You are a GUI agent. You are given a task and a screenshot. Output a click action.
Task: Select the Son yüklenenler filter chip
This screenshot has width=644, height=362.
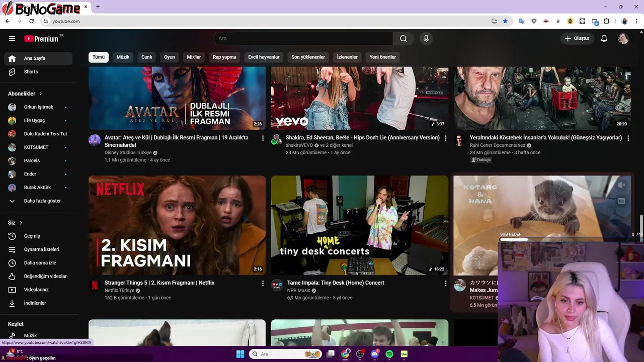click(308, 57)
